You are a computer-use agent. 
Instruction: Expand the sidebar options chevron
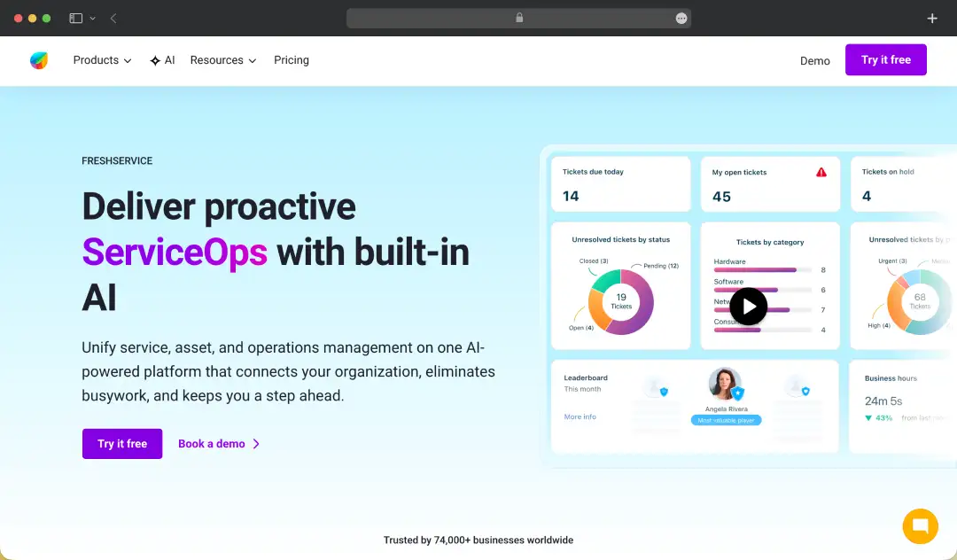pyautogui.click(x=93, y=19)
